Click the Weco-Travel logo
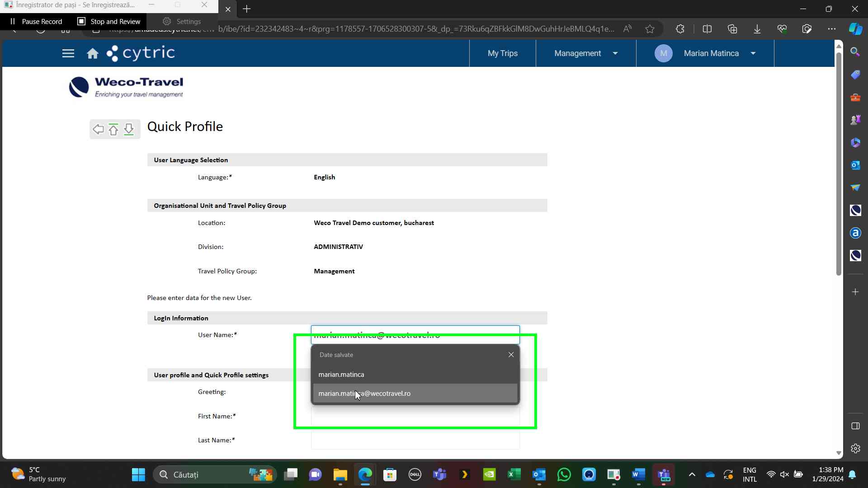Image resolution: width=868 pixels, height=488 pixels. pyautogui.click(x=126, y=87)
